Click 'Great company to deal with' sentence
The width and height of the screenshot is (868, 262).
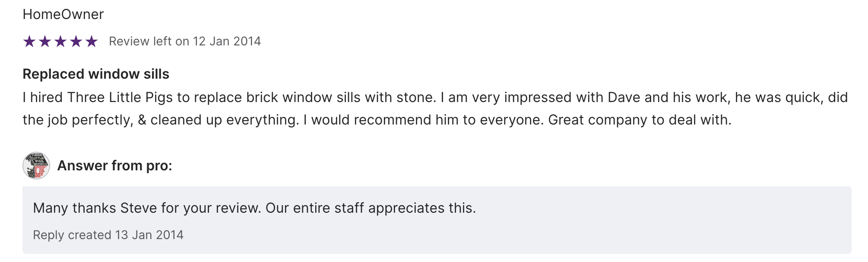click(639, 120)
